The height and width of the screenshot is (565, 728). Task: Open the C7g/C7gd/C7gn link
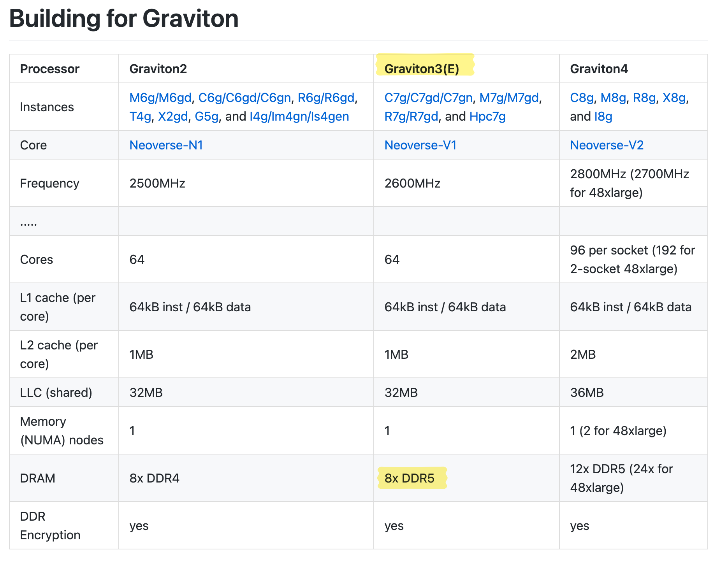pyautogui.click(x=429, y=98)
